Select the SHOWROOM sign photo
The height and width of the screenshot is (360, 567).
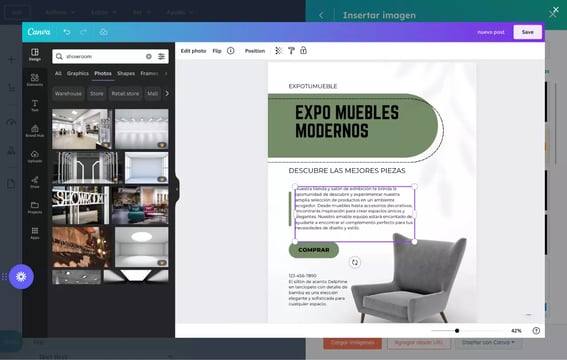[x=80, y=205]
